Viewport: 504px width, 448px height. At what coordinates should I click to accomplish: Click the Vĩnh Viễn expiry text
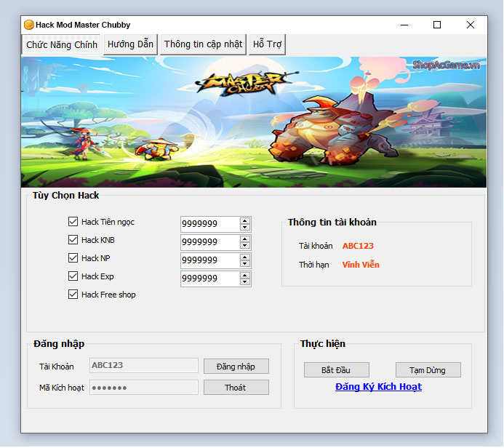click(361, 265)
